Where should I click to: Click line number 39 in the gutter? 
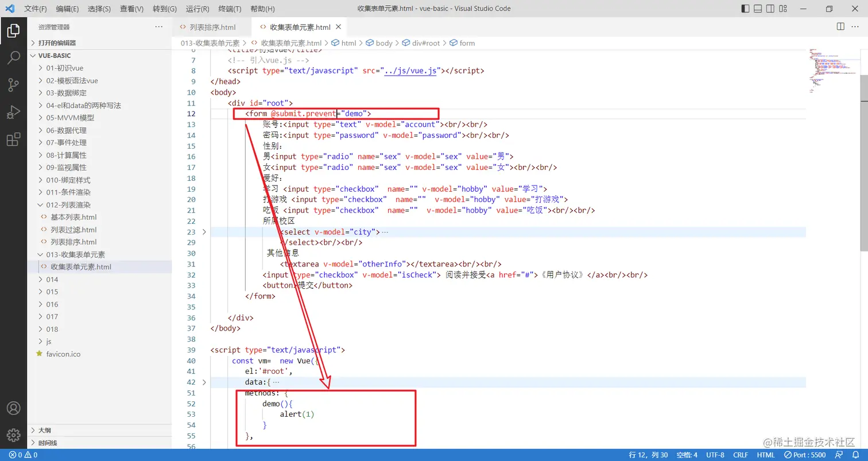(191, 350)
